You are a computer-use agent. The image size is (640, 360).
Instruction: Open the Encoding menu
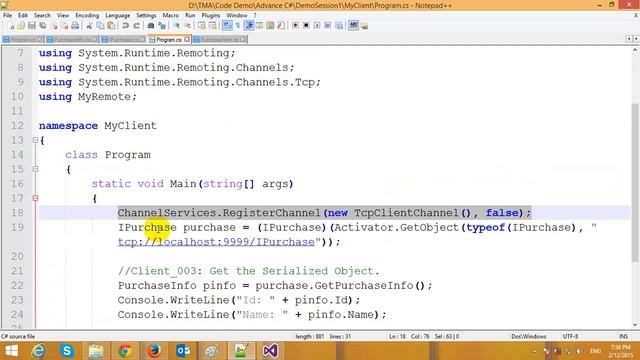click(x=87, y=15)
